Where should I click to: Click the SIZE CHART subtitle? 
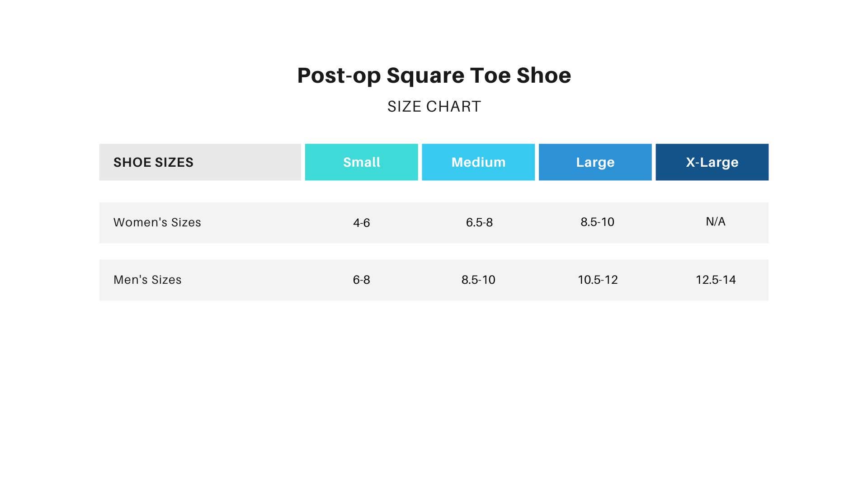tap(434, 107)
